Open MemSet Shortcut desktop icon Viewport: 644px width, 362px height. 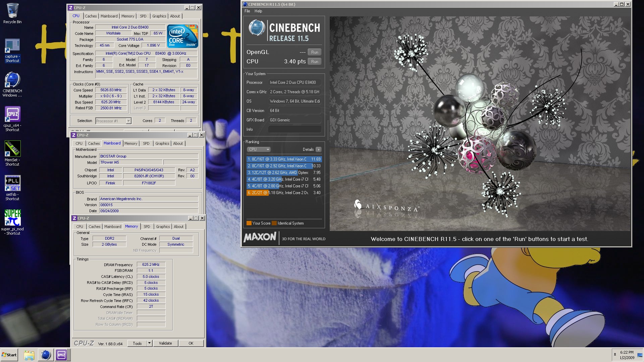pyautogui.click(x=12, y=154)
